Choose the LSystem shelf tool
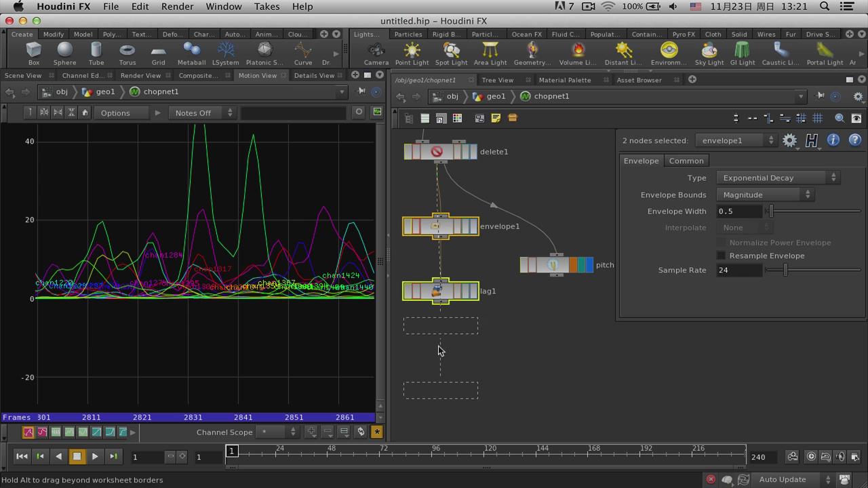Image resolution: width=868 pixels, height=488 pixels. pos(226,54)
